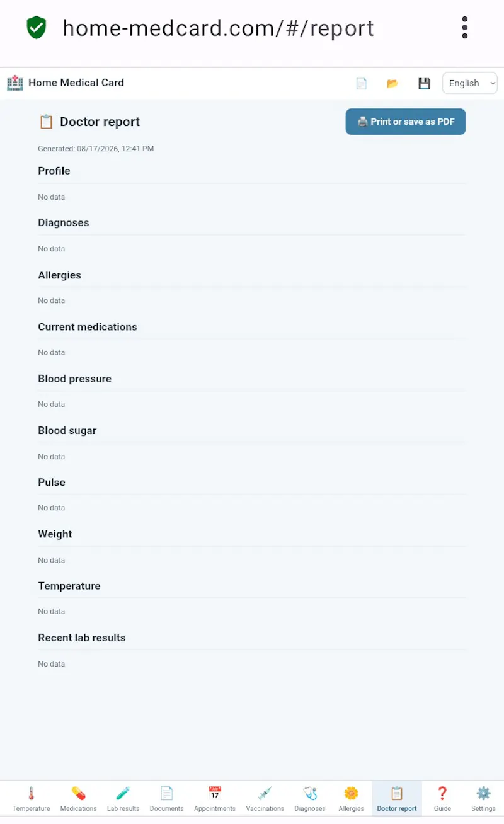This screenshot has width=504, height=824.
Task: Switch to Vaccinations syringe tab
Action: 265,798
